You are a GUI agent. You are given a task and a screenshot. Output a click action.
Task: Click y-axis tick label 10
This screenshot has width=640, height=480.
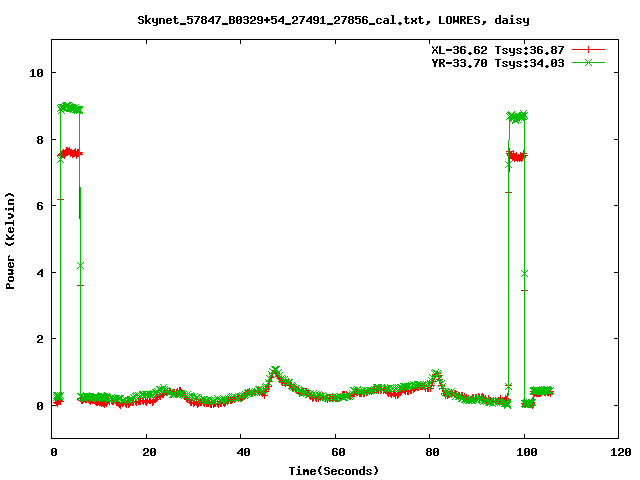(36, 73)
